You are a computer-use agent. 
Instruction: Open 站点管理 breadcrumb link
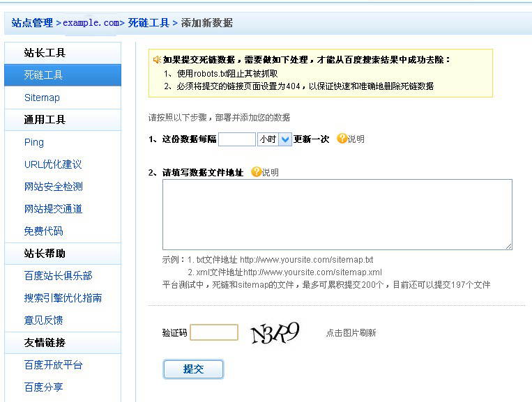(32, 23)
